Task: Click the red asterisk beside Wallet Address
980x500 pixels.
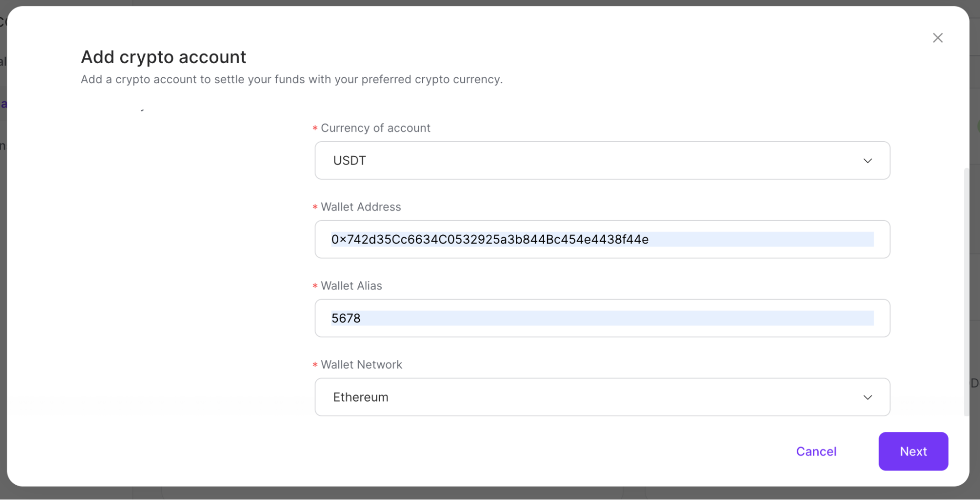Action: click(314, 207)
